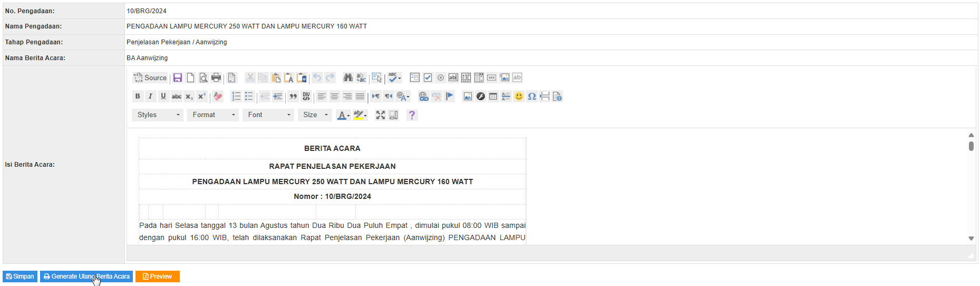
Task: Open the Font dropdown
Action: pos(268,115)
